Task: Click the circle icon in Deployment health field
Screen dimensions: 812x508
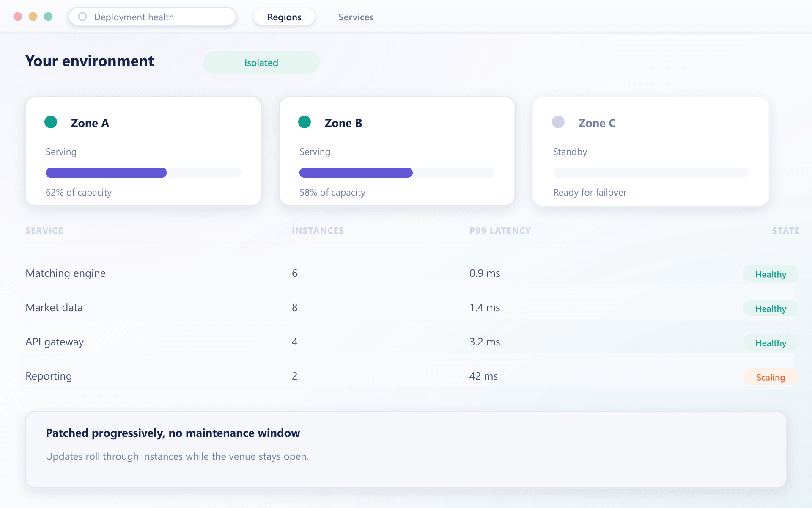Action: pos(82,17)
